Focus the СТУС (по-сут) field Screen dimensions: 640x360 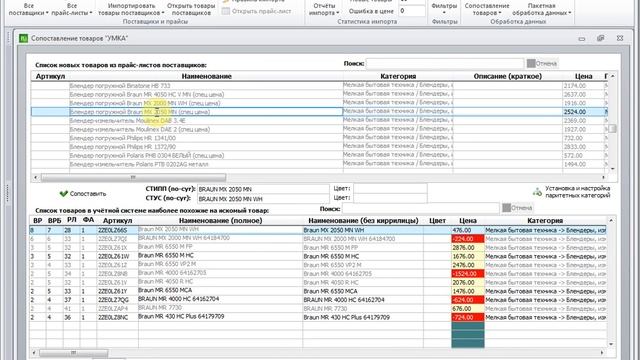[263, 199]
